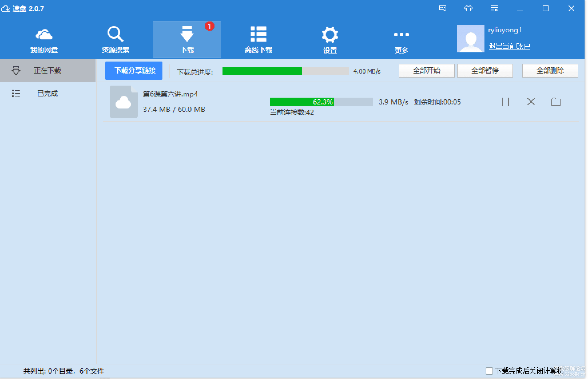Screen dimensions: 588x379
Task: Click the feedback message icon in title bar
Action: coord(442,8)
